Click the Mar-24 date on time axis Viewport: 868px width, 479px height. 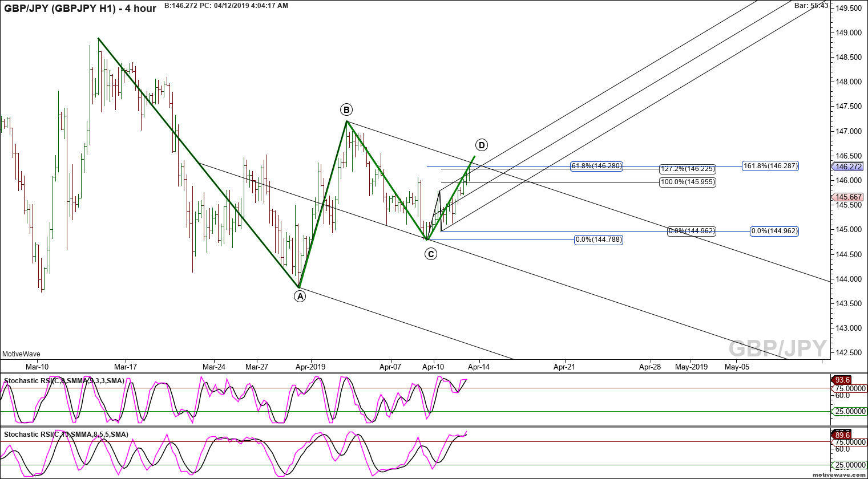point(213,367)
